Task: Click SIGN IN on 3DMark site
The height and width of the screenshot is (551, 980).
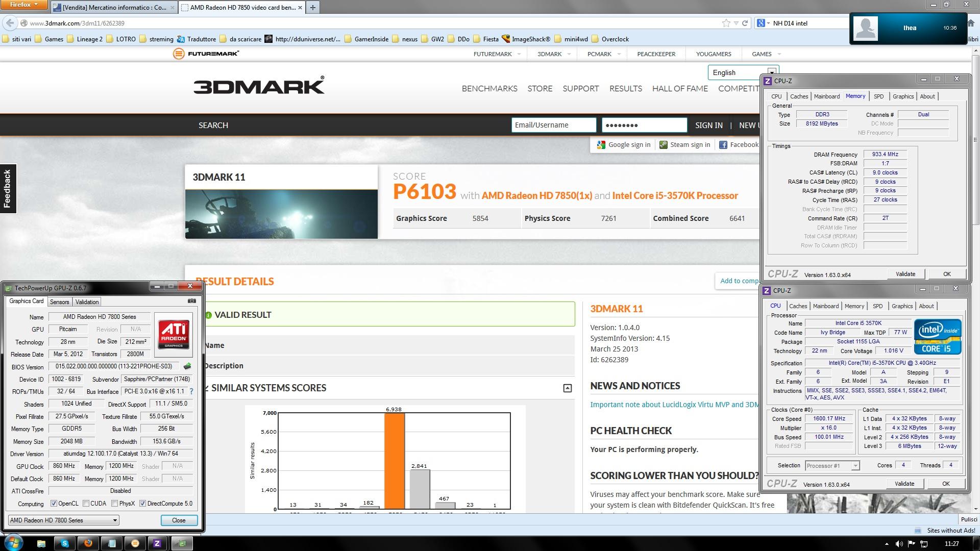Action: coord(708,125)
